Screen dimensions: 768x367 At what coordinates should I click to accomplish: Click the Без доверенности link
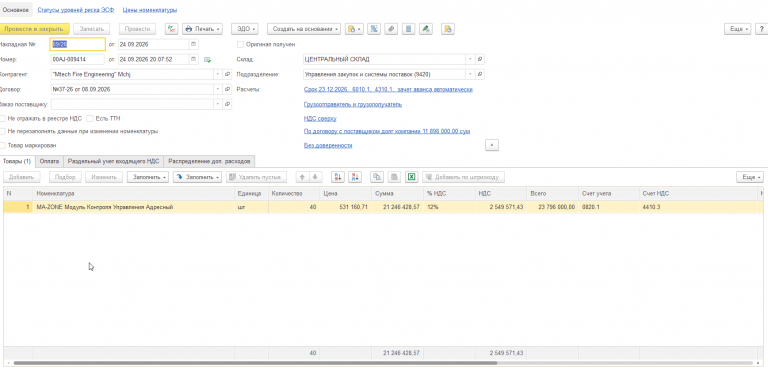[328, 146]
